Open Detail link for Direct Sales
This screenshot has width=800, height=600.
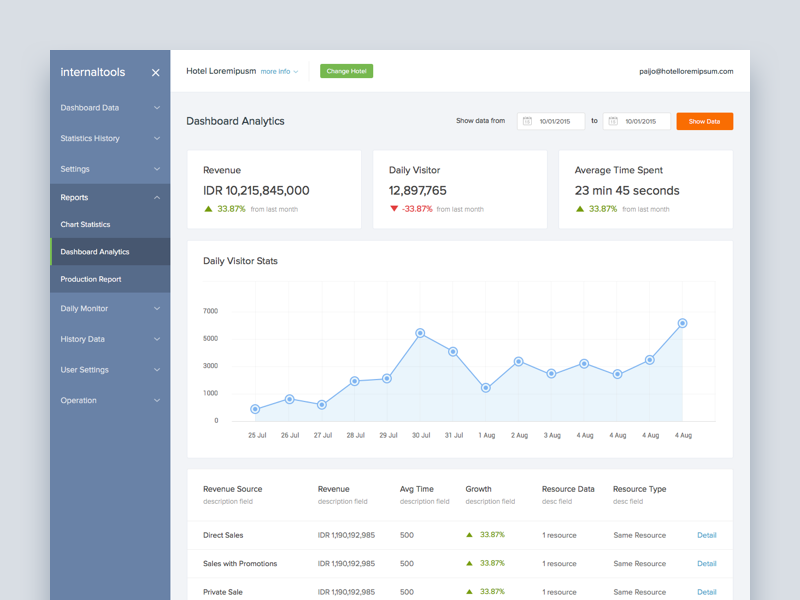click(x=707, y=535)
